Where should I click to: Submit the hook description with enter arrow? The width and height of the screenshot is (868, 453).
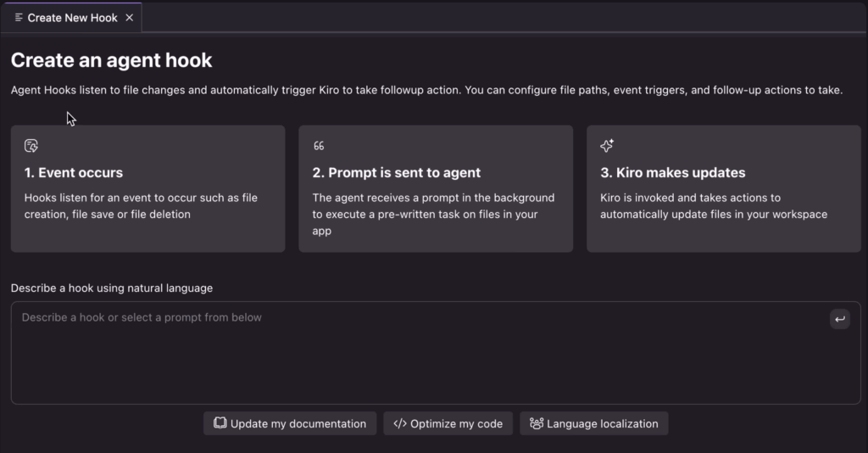pos(840,319)
